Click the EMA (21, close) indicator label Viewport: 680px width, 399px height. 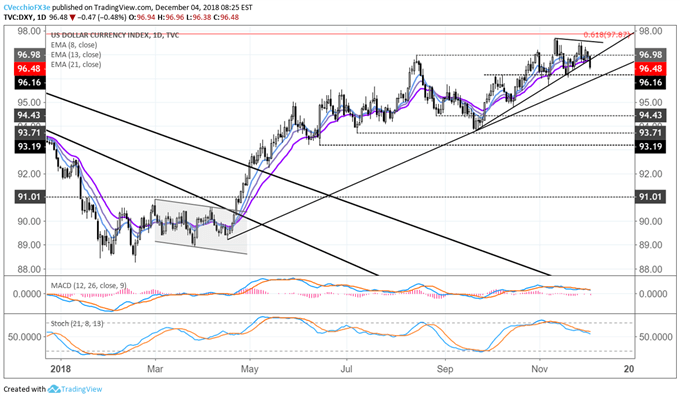(x=76, y=64)
